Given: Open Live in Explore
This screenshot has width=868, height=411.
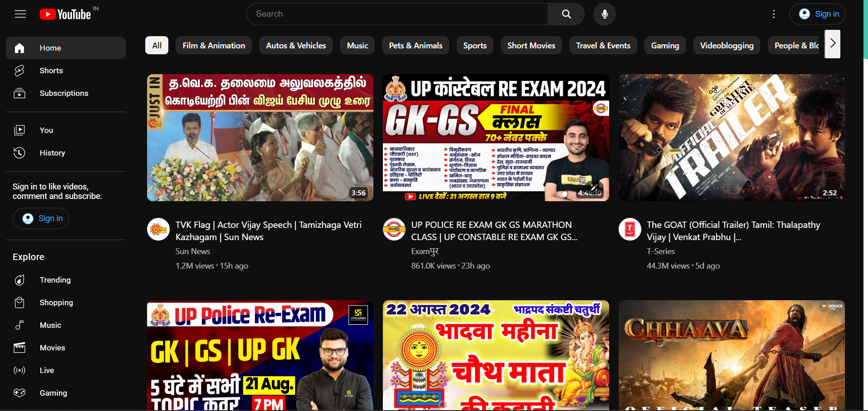Looking at the screenshot, I should 66,370.
